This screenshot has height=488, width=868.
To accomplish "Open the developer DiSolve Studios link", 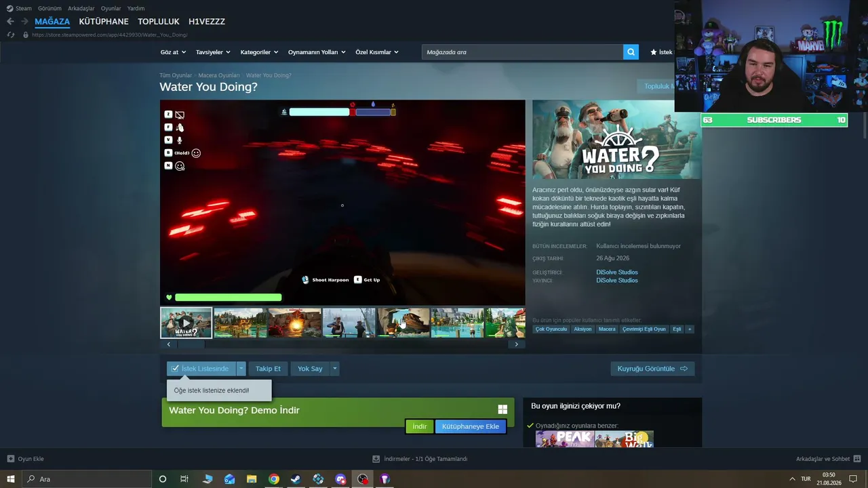I will [617, 272].
